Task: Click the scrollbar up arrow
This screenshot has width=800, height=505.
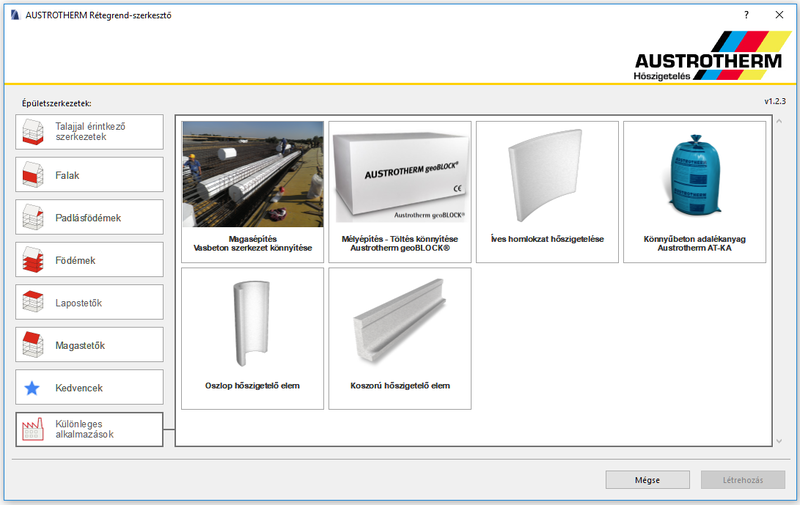Action: [779, 121]
